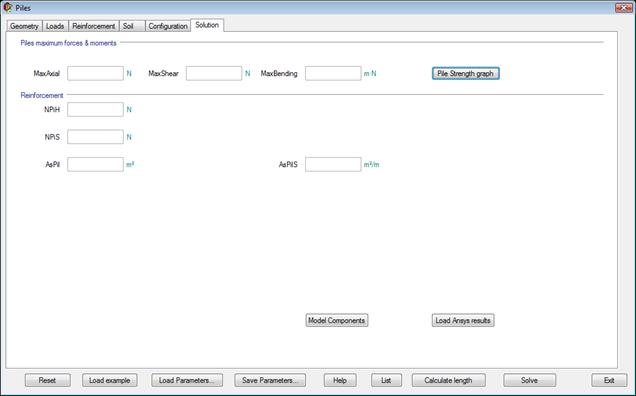Open the Configuration tab
This screenshot has width=636, height=396.
click(168, 26)
